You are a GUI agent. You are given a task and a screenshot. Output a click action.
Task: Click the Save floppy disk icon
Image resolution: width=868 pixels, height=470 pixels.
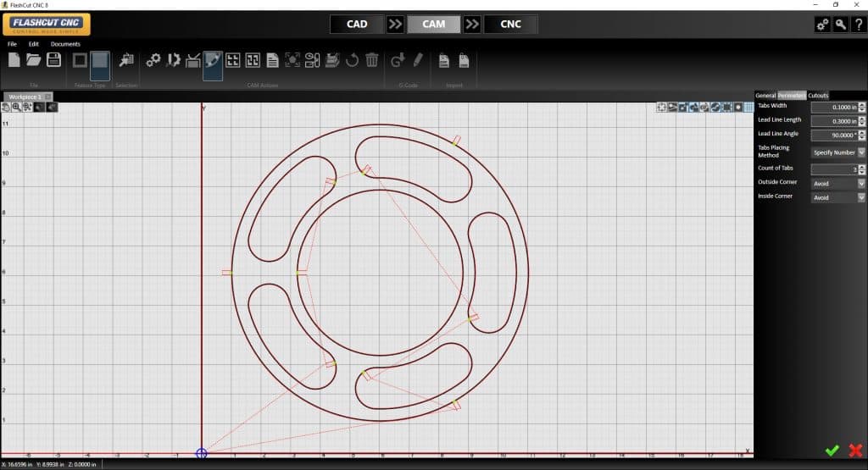pos(53,59)
